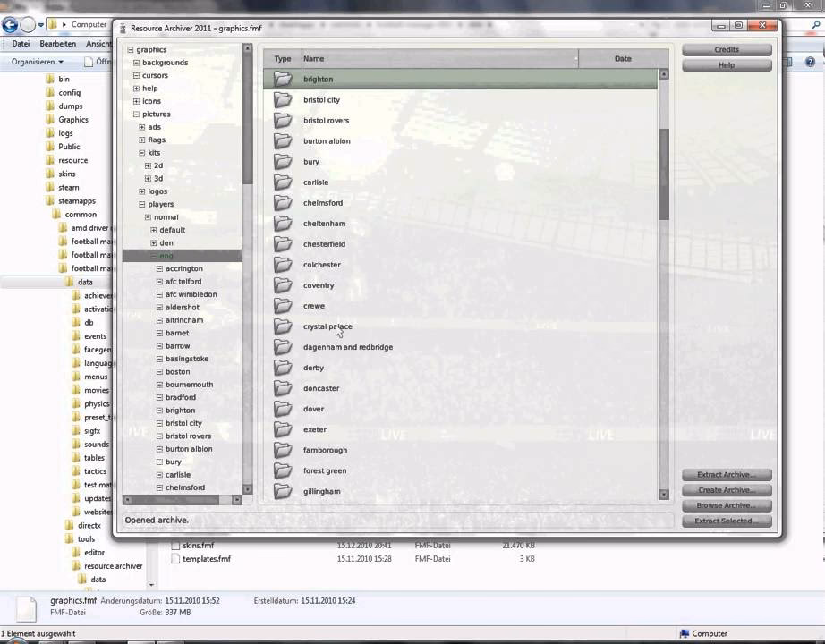
Task: Click the Explorer back arrow button
Action: pos(10,24)
